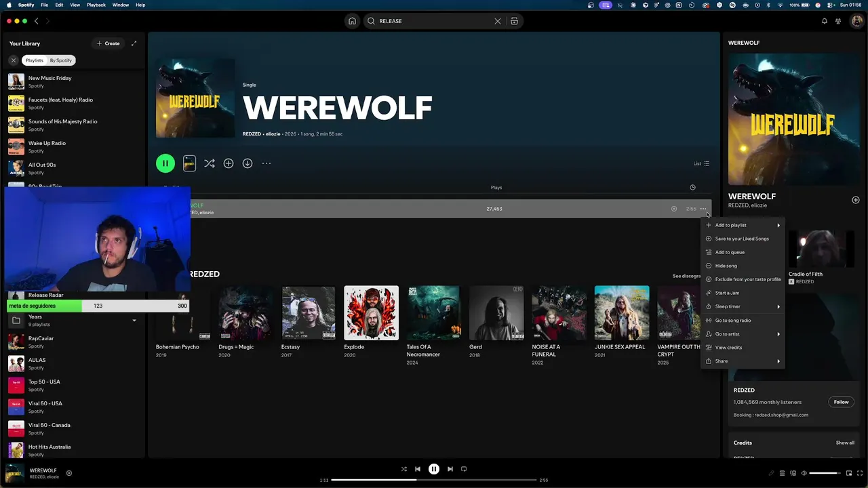The image size is (868, 488).
Task: Open the user profile avatar
Action: pos(856,21)
